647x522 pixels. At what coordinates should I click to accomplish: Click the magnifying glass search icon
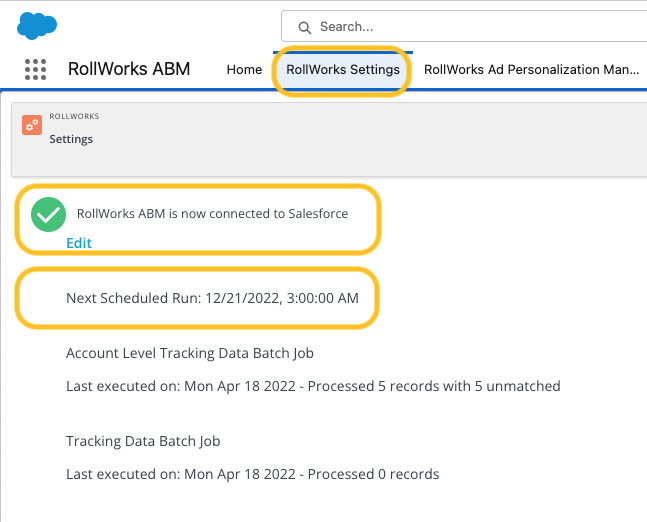(303, 27)
